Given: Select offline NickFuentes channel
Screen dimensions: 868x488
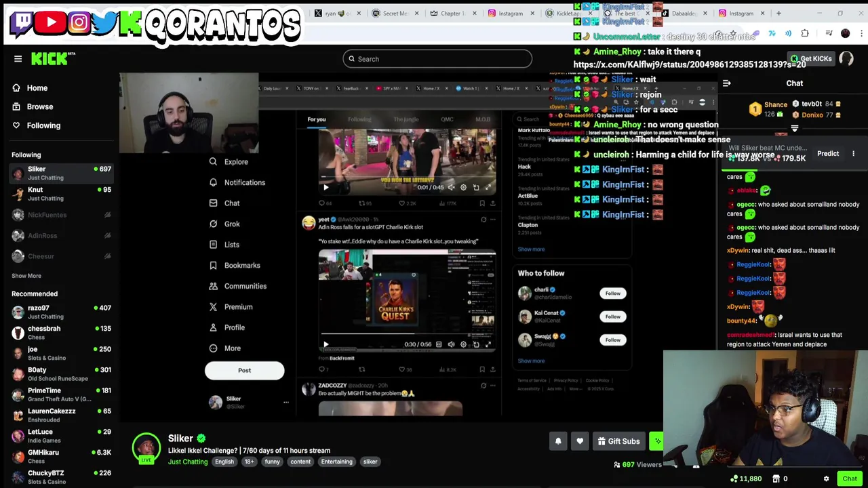Looking at the screenshot, I should coord(61,215).
